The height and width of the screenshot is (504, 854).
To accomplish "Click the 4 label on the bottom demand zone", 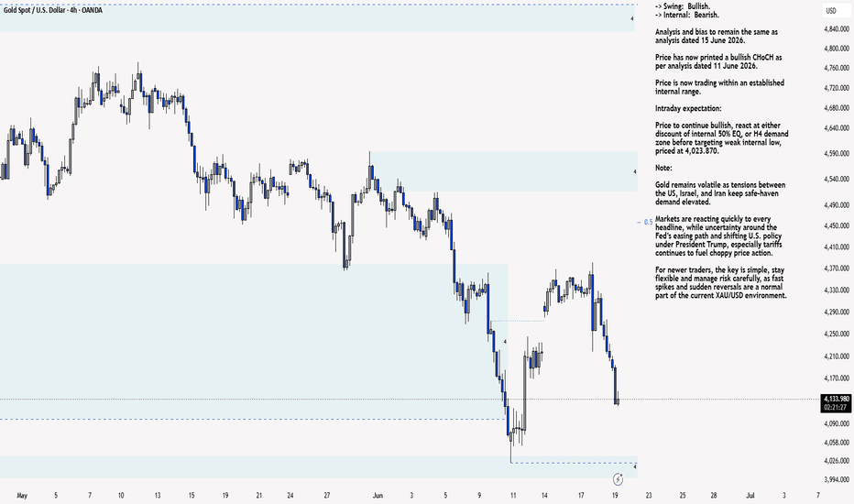I will click(635, 466).
